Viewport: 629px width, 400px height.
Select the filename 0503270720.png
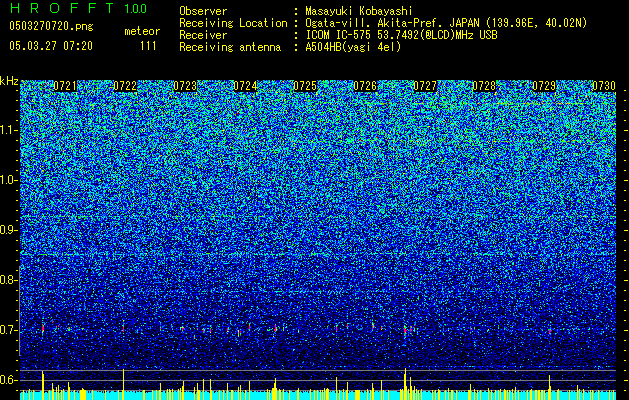click(51, 26)
